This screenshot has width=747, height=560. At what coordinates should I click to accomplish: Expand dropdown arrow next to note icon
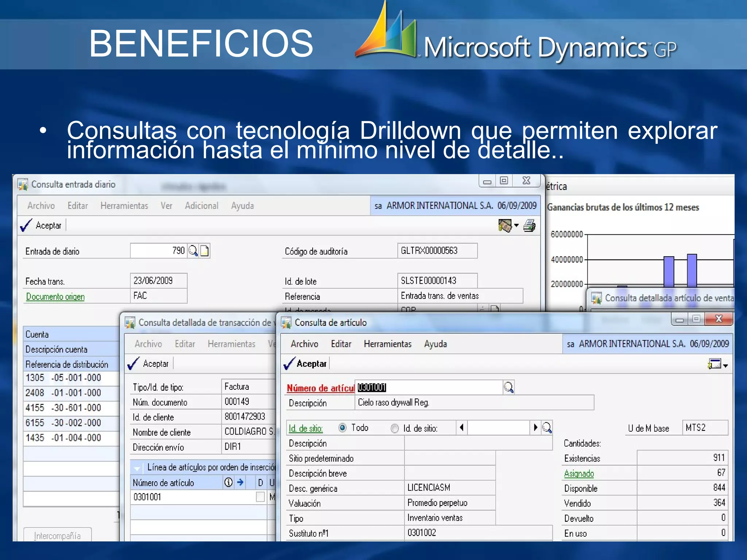click(x=725, y=366)
